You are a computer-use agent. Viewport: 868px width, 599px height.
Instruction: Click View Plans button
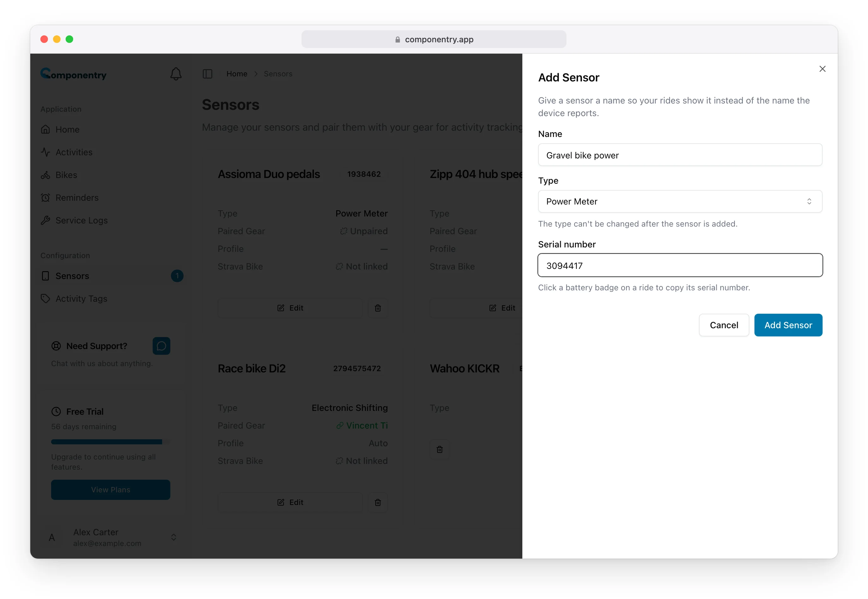coord(111,490)
